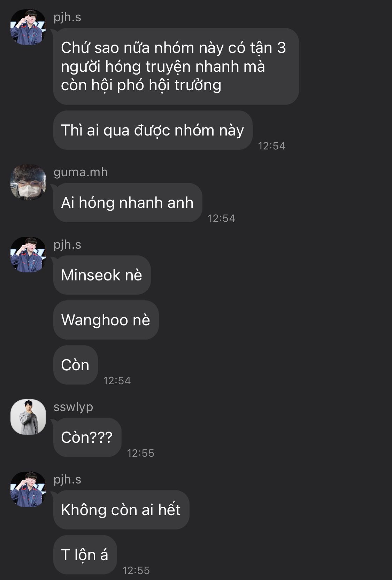Tap pjh.s avatar next to "Minseok nè"
Viewport: 392px width, 580px height.
click(x=28, y=255)
